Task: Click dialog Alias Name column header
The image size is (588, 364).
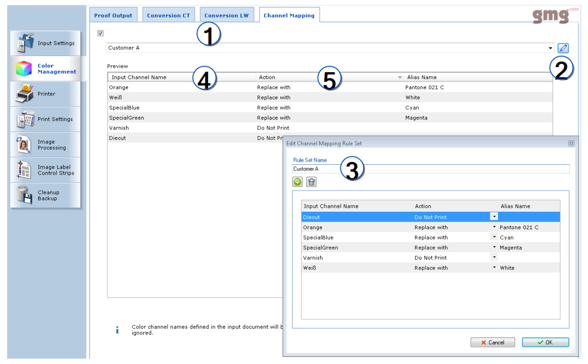Action: pos(529,206)
